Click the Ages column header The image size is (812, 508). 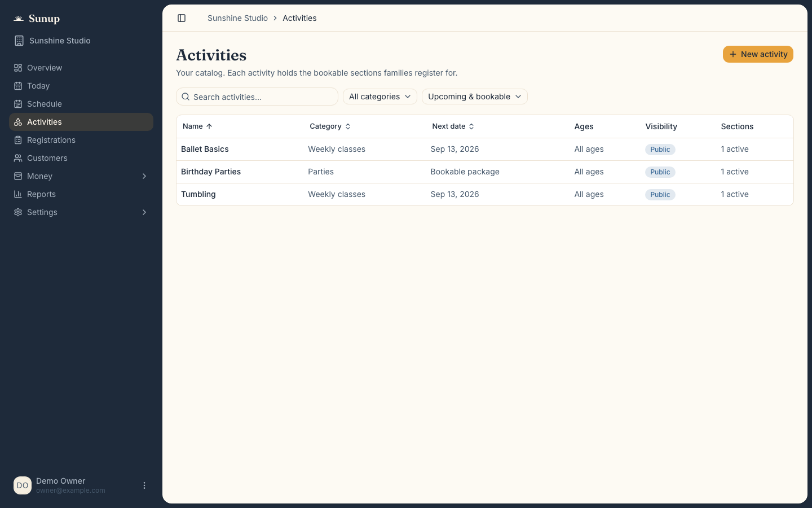[584, 126]
